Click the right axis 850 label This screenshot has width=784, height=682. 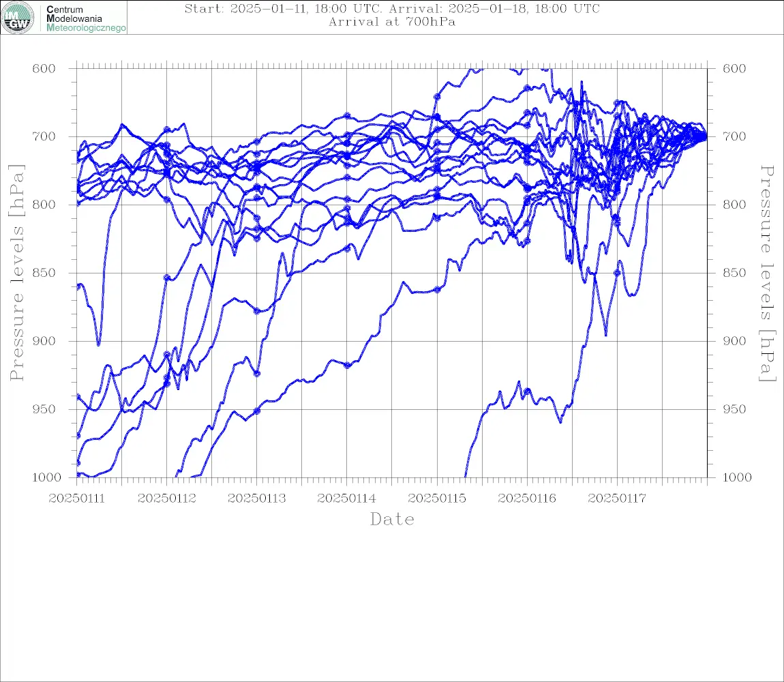click(x=734, y=273)
